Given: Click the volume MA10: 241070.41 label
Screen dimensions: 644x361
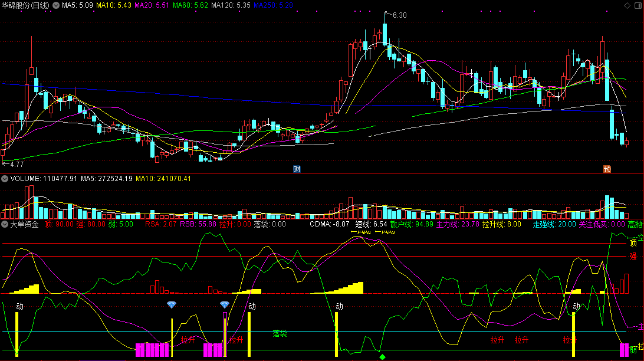Looking at the screenshot, I should point(163,179).
